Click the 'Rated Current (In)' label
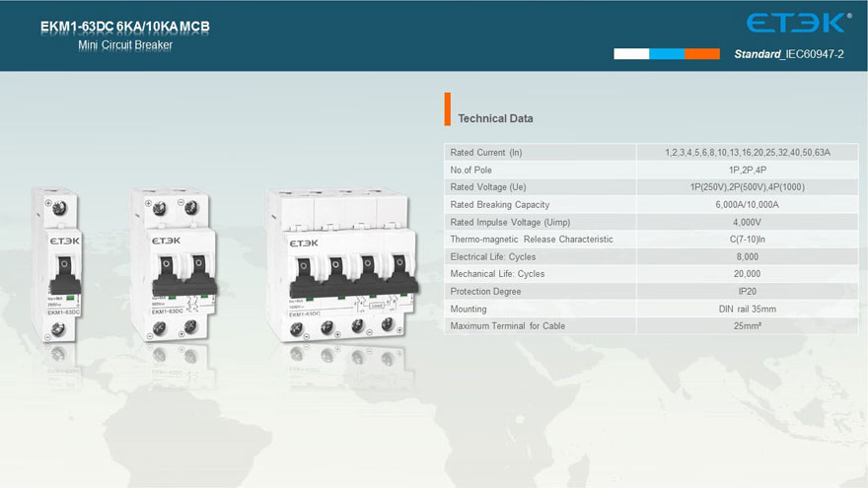868x488 pixels. (486, 152)
